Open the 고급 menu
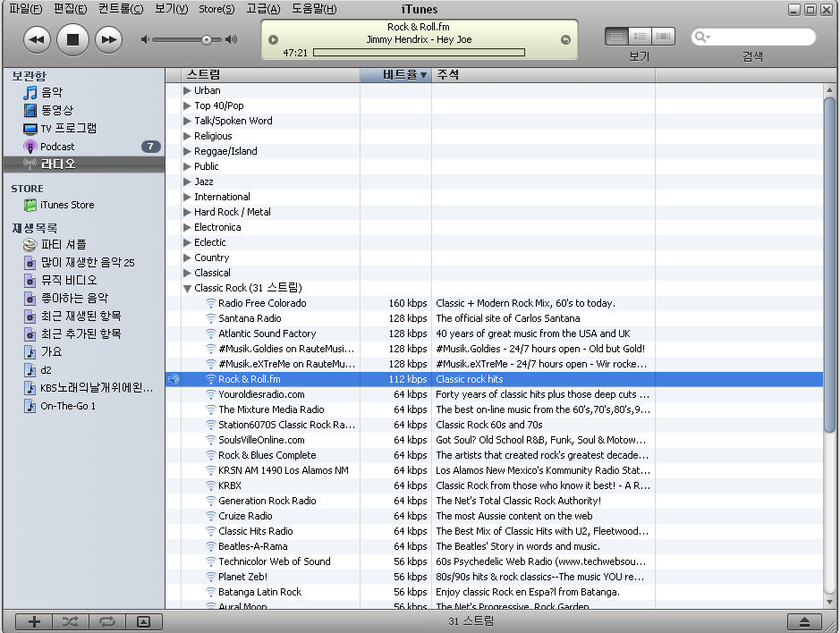 coord(263,9)
